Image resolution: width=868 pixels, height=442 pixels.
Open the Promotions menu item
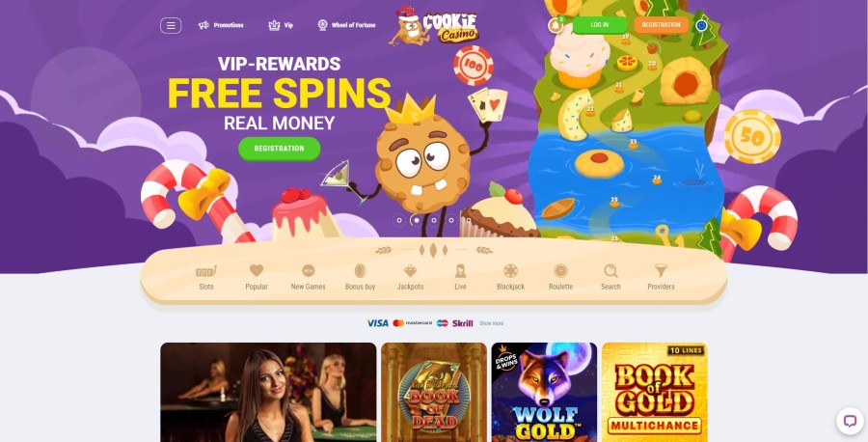coord(221,25)
